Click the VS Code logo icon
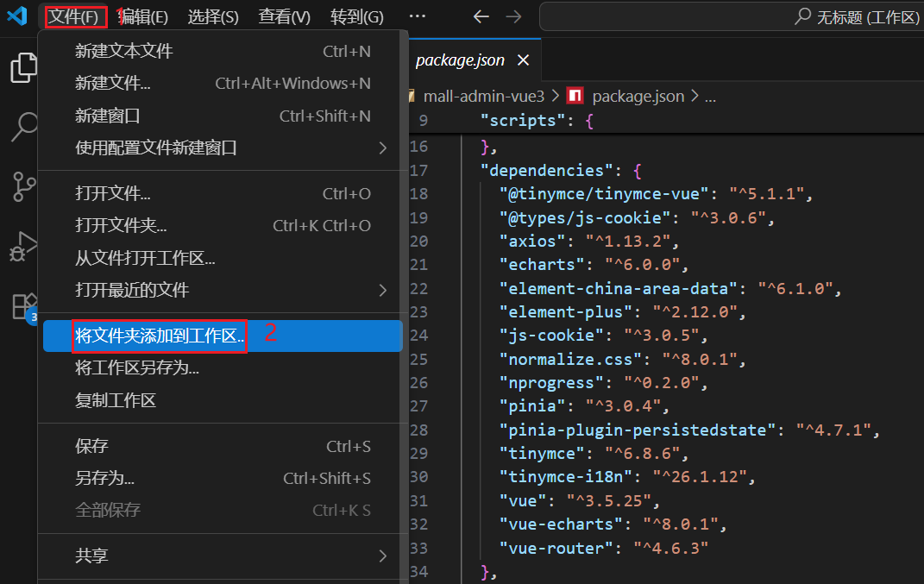Viewport: 924px width, 584px height. [17, 16]
